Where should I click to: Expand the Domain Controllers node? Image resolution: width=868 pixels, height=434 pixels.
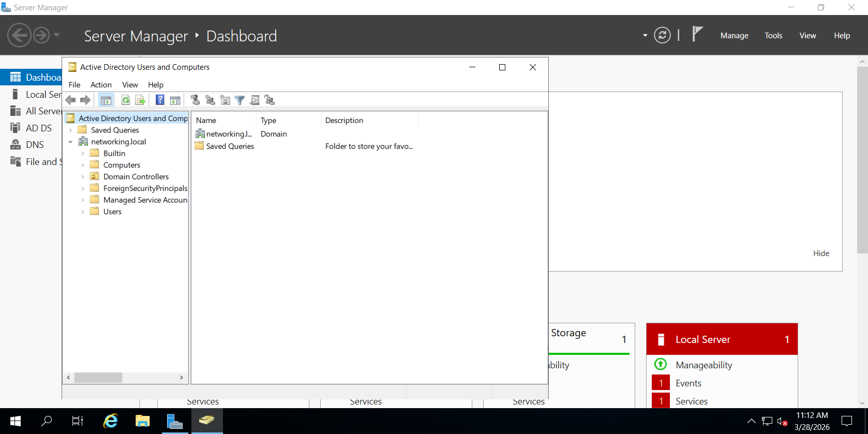click(83, 177)
